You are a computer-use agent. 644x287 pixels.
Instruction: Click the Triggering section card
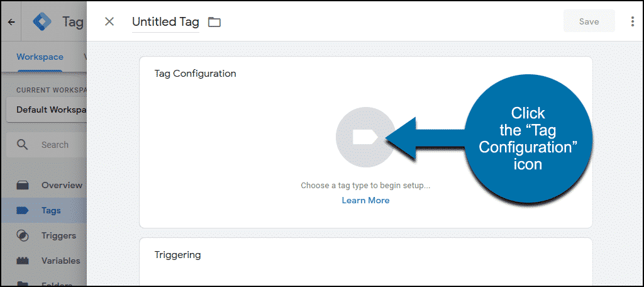(365, 261)
